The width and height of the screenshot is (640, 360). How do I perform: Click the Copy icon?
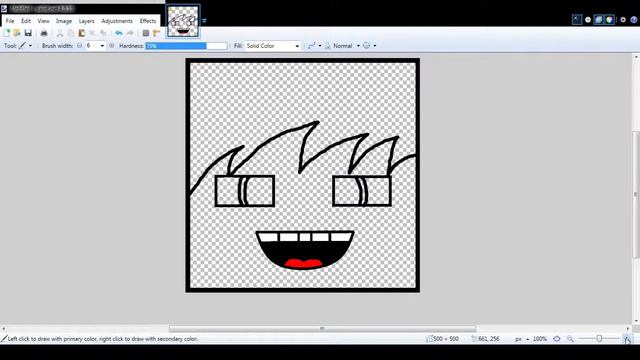71,33
